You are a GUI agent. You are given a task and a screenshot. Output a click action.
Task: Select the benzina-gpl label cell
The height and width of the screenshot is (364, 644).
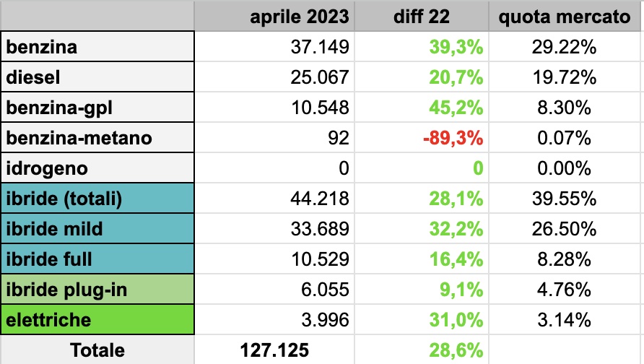pos(97,107)
